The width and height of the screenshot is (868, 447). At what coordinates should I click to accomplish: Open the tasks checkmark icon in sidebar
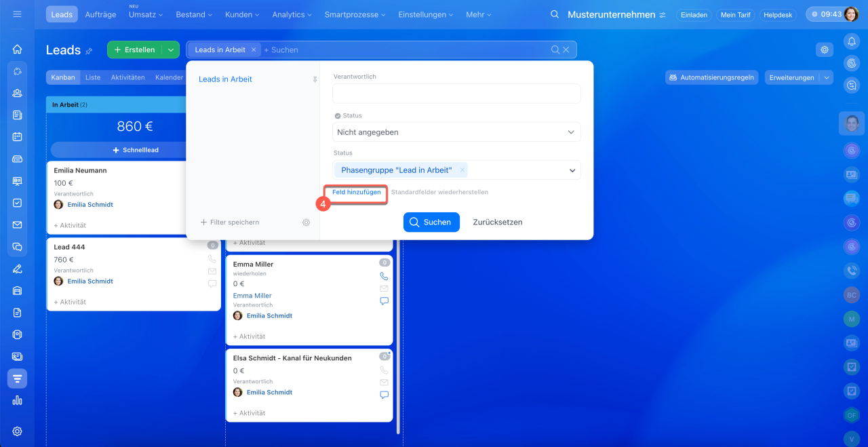pos(17,203)
